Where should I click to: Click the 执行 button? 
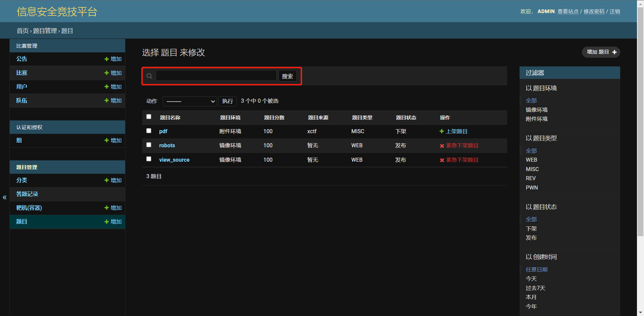point(227,101)
